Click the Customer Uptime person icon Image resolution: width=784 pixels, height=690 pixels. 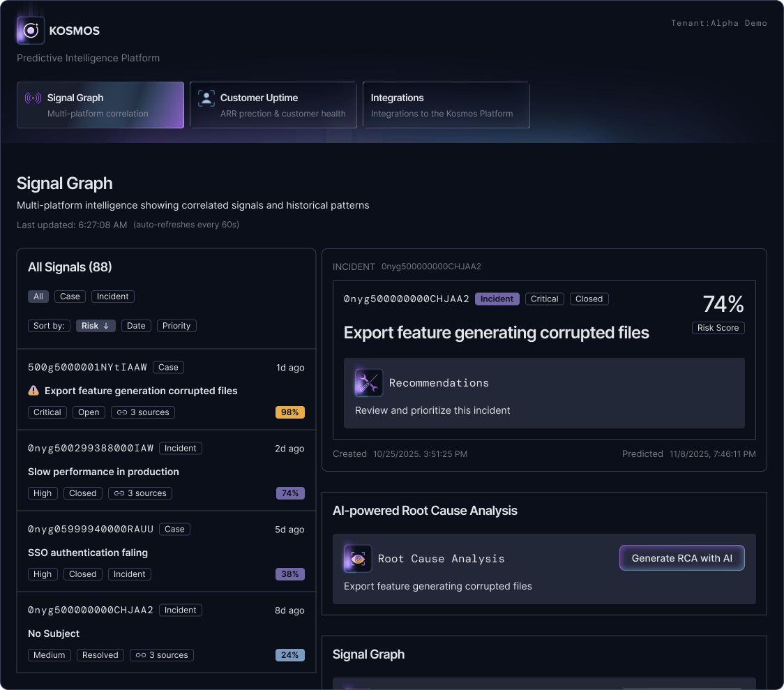click(x=206, y=98)
